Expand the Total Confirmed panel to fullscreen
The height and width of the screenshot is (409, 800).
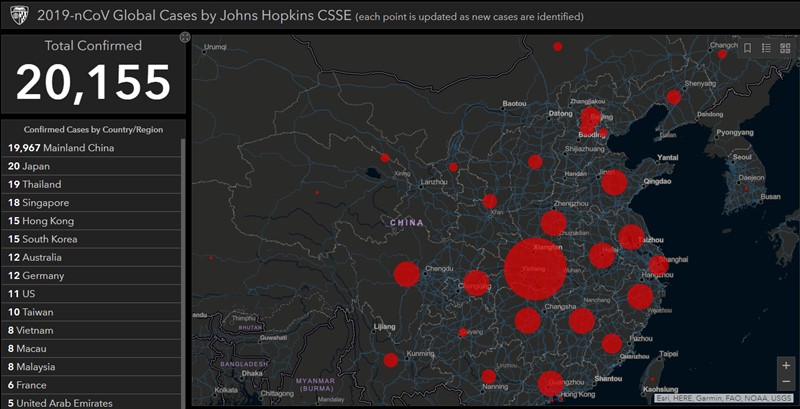point(184,38)
